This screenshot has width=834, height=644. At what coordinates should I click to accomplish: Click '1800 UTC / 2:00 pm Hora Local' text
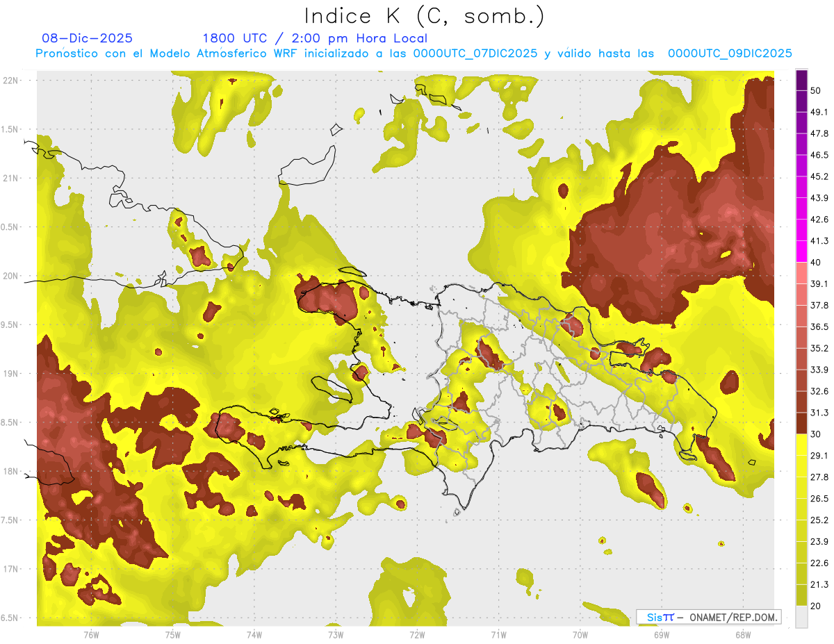pos(315,38)
